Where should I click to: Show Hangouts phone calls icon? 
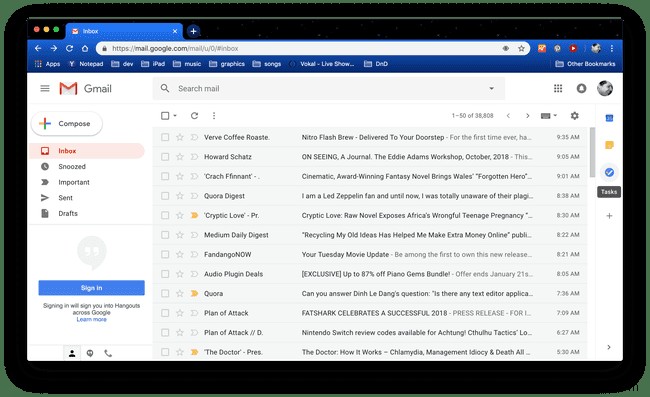point(108,353)
